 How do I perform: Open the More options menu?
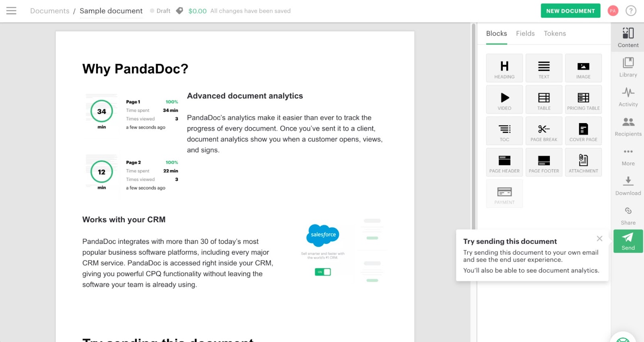(x=628, y=157)
